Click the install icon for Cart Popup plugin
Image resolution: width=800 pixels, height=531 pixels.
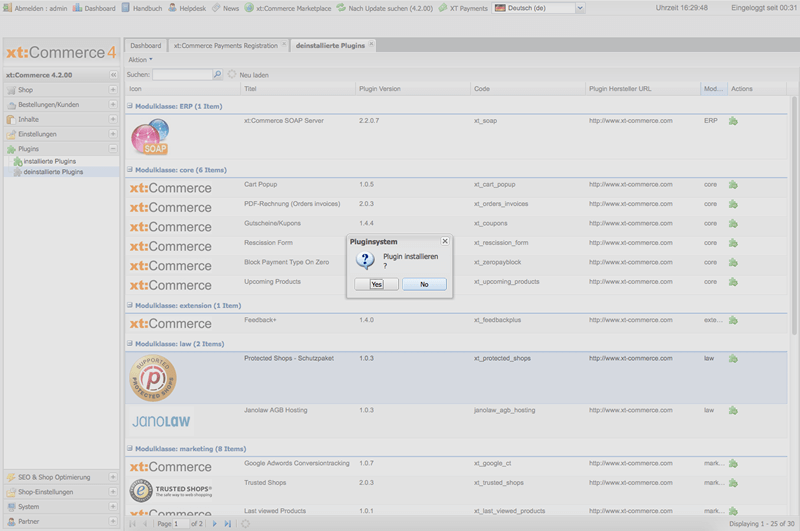733,185
